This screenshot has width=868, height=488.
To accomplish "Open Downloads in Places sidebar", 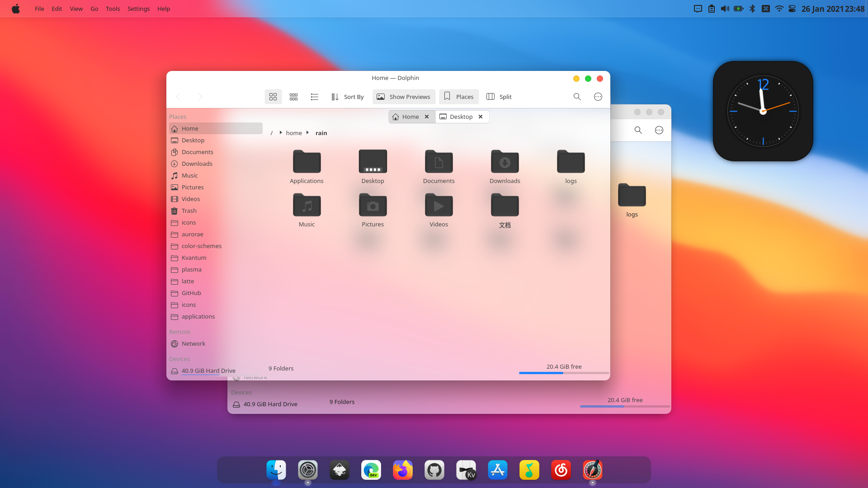I will pyautogui.click(x=216, y=164).
